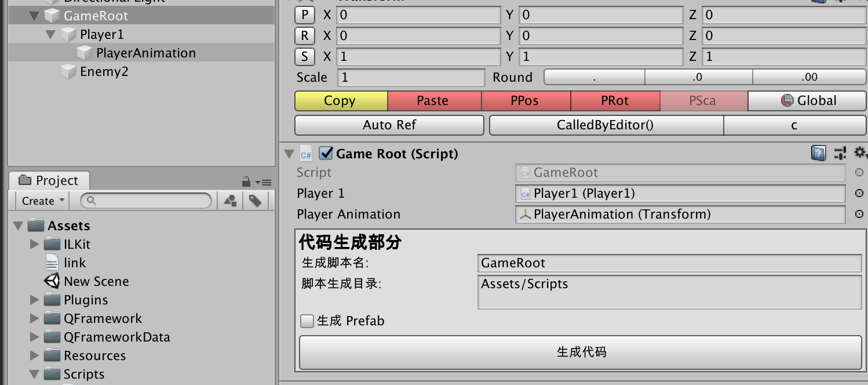Round to two decimals '.00' button
868x385 pixels.
(x=809, y=77)
